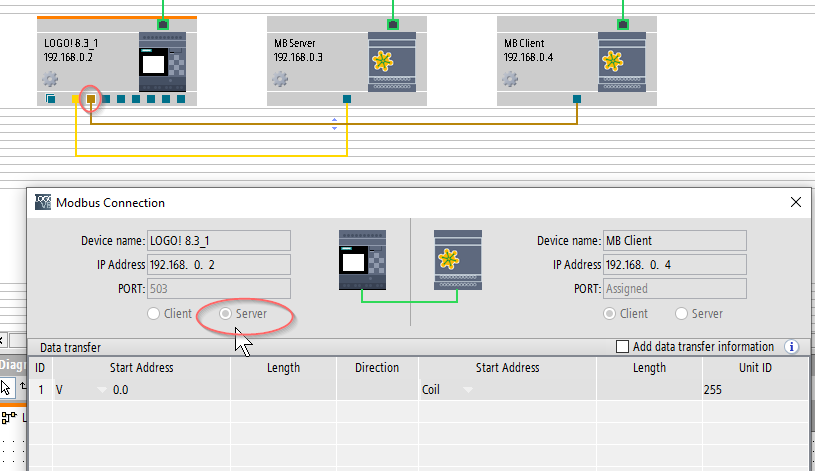Image resolution: width=815 pixels, height=471 pixels.
Task: Open settings gear of MB Server device
Action: 280,80
